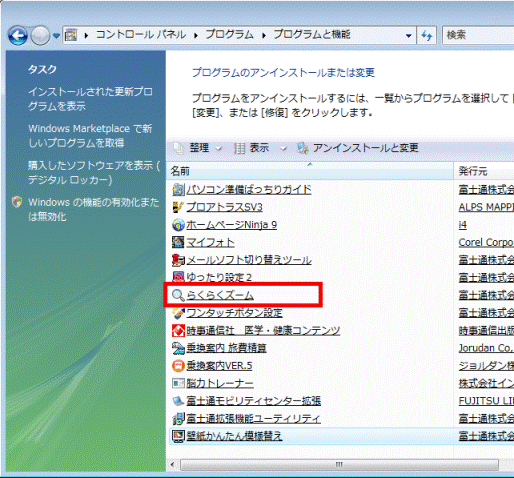The height and width of the screenshot is (478, 514).
Task: Select 富士通モビリティセンター拡張 in the list
Action: (253, 401)
